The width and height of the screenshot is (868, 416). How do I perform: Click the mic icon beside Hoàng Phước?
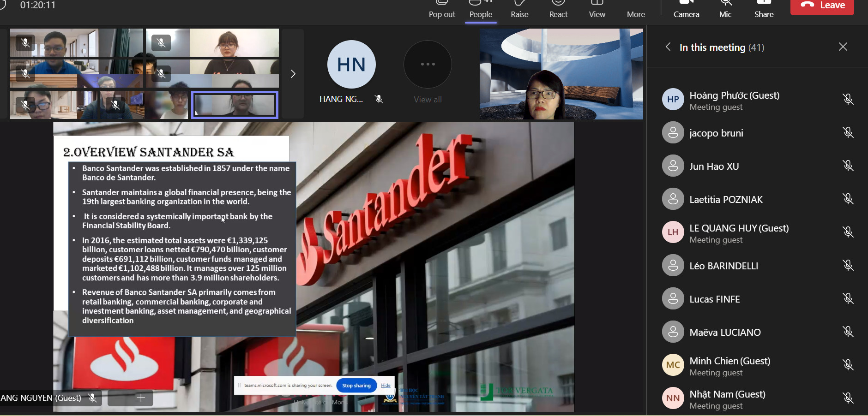(848, 99)
